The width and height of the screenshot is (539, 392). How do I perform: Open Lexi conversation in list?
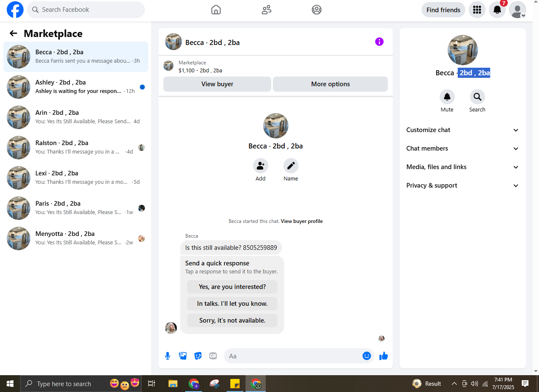[76, 178]
